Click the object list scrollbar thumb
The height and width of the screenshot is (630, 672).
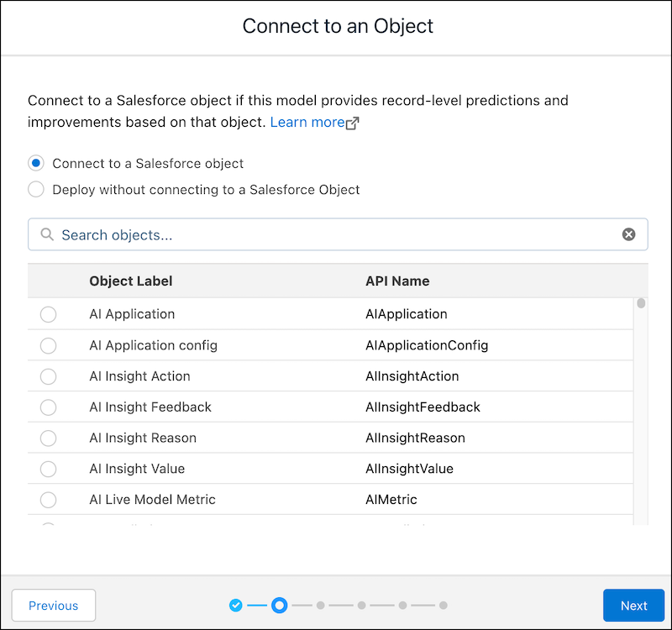pos(641,303)
